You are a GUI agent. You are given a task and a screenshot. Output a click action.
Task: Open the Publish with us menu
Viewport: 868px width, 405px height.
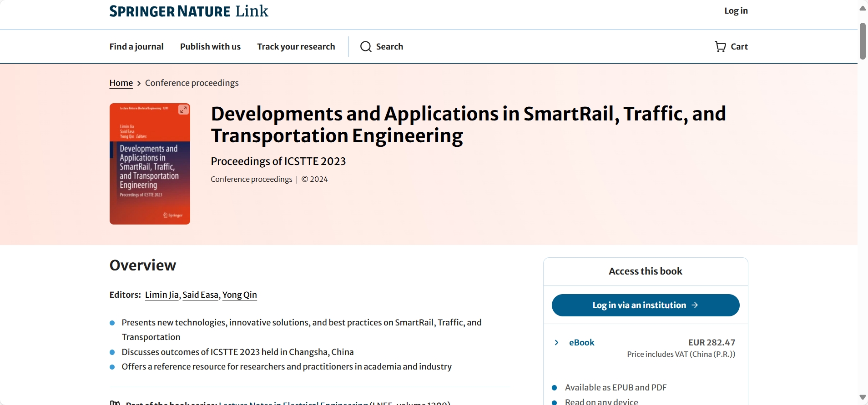pyautogui.click(x=210, y=46)
